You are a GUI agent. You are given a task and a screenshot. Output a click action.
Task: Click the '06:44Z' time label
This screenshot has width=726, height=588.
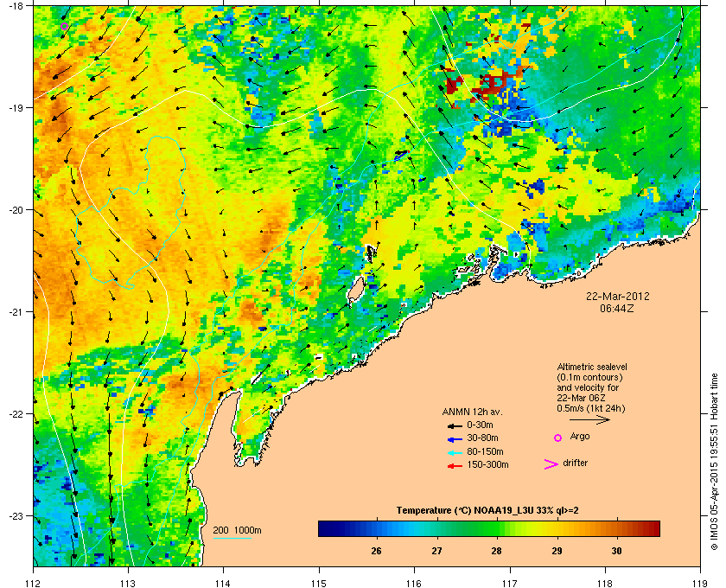point(617,308)
